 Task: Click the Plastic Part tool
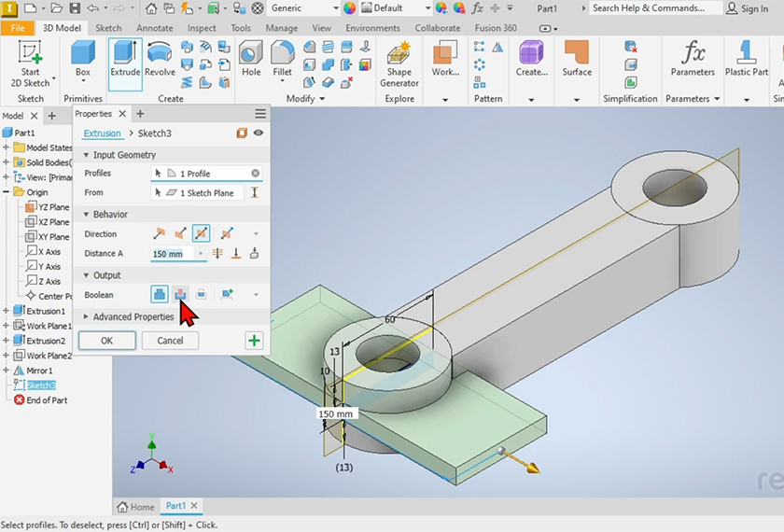(747, 60)
